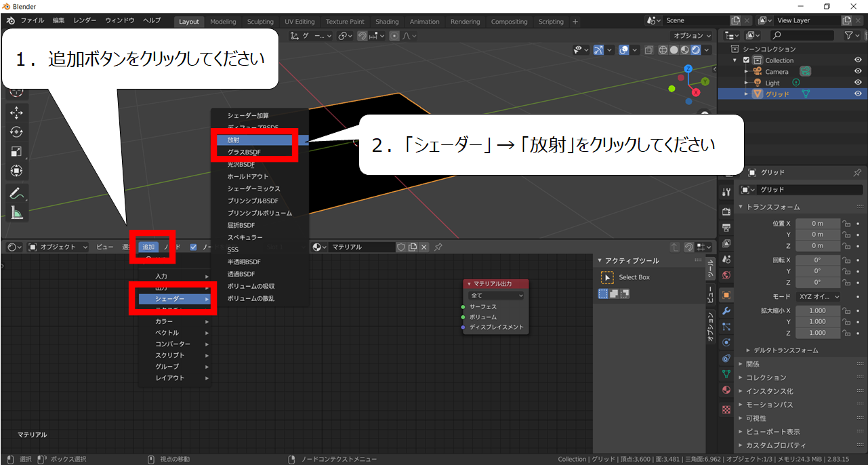
Task: Click the ビュー menu in node editor header
Action: click(x=104, y=247)
